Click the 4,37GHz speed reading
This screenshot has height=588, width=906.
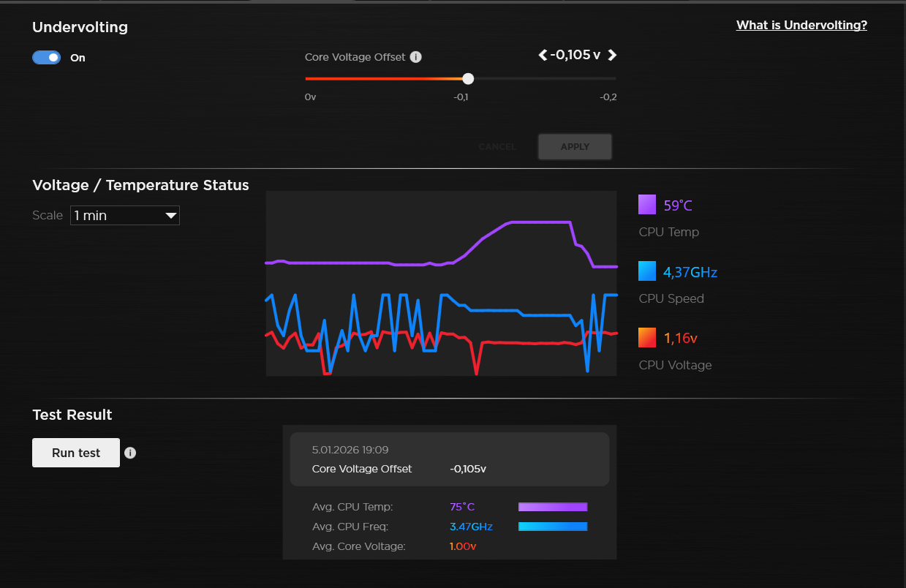tap(690, 272)
